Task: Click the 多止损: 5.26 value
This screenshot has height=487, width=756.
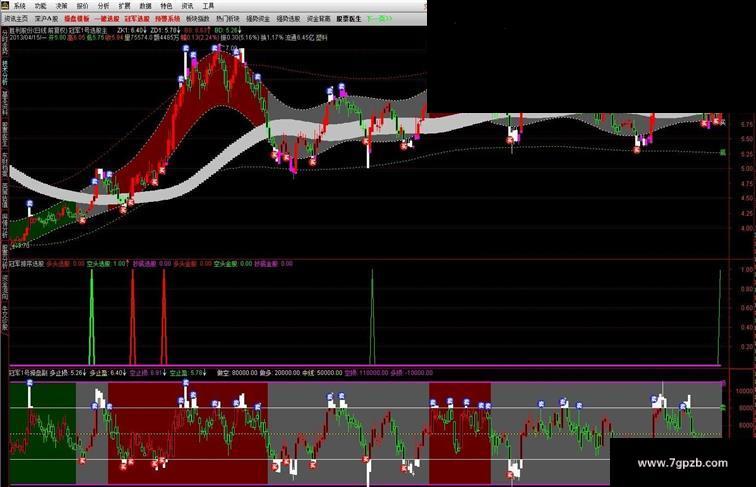Action: [x=68, y=373]
